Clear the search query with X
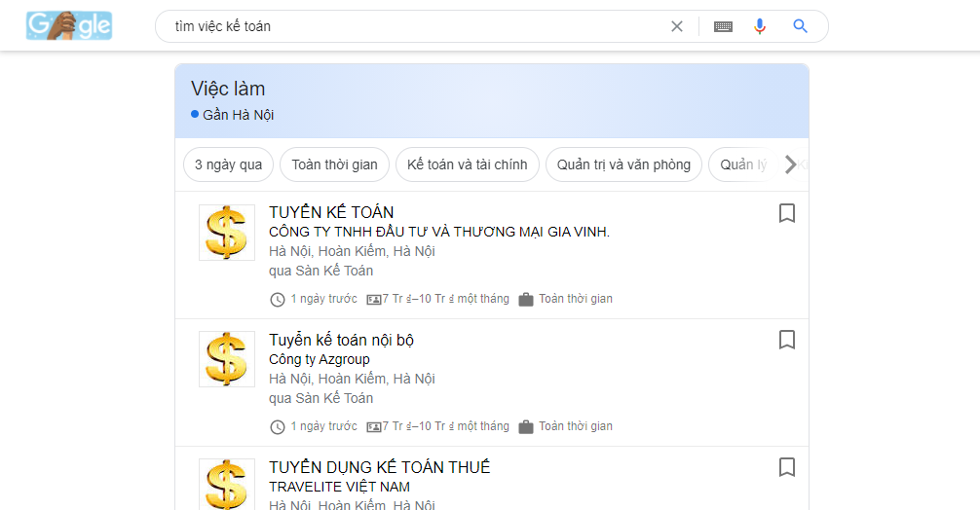980x510 pixels. (x=677, y=26)
